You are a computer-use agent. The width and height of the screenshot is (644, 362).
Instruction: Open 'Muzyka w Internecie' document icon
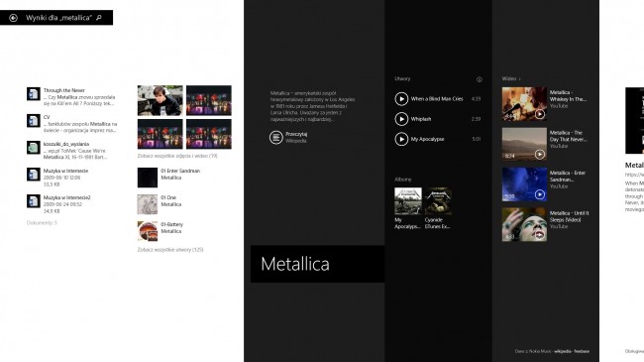[x=34, y=174]
